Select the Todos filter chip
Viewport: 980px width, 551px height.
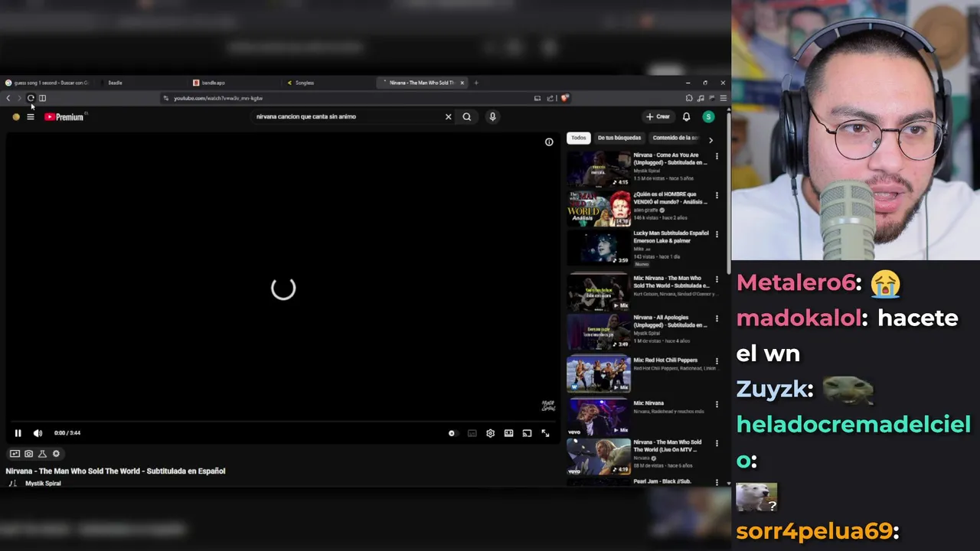[x=579, y=138]
